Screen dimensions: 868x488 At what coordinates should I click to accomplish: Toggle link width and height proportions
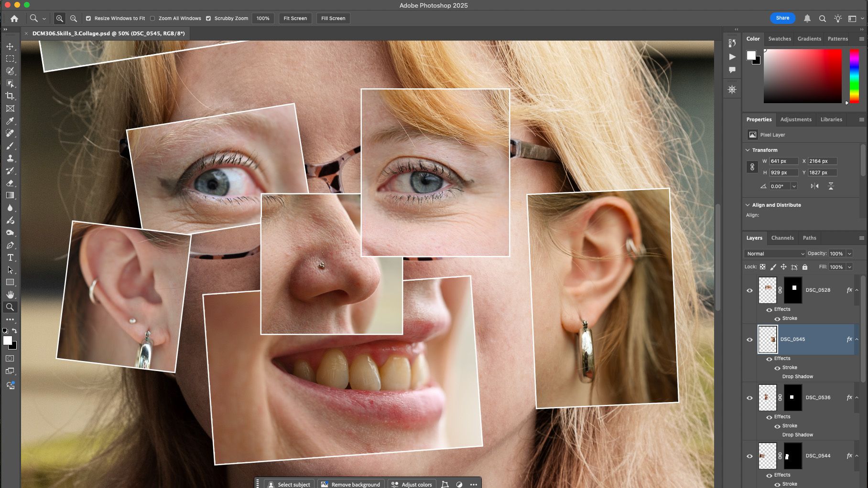(752, 167)
